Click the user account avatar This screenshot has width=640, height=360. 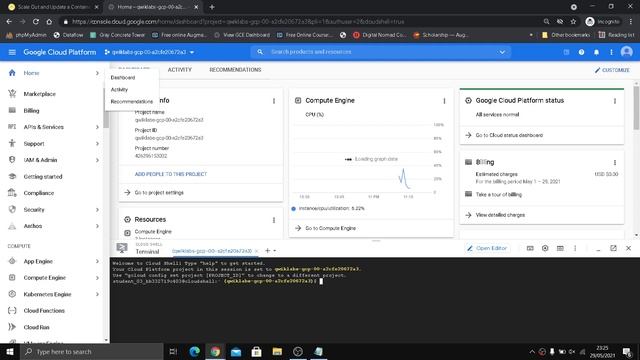[x=627, y=52]
